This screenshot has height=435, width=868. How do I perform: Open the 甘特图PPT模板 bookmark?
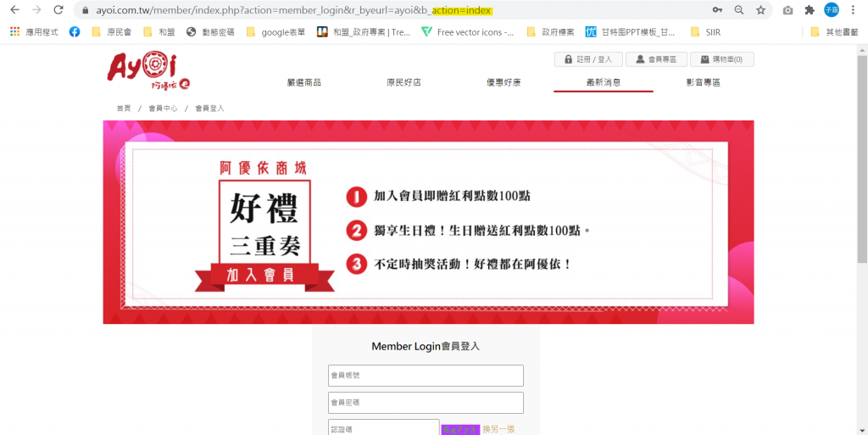tap(631, 32)
